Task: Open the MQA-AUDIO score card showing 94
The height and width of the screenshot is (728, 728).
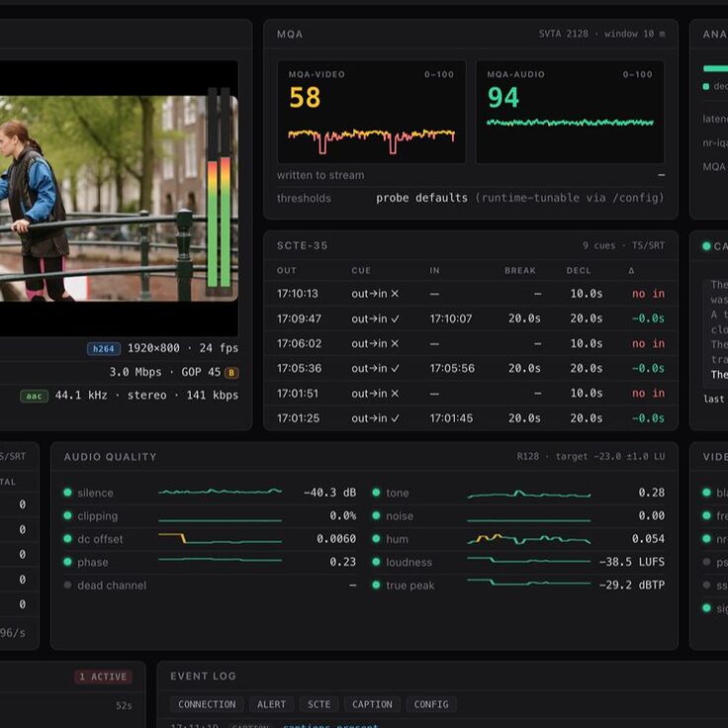Action: pos(570,112)
